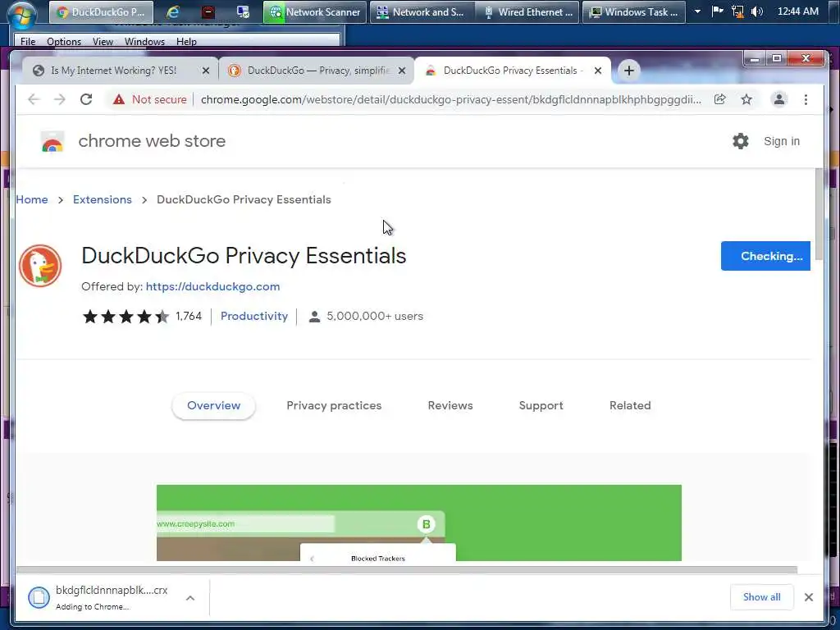Open Internet Explorer from the taskbar

click(x=172, y=11)
